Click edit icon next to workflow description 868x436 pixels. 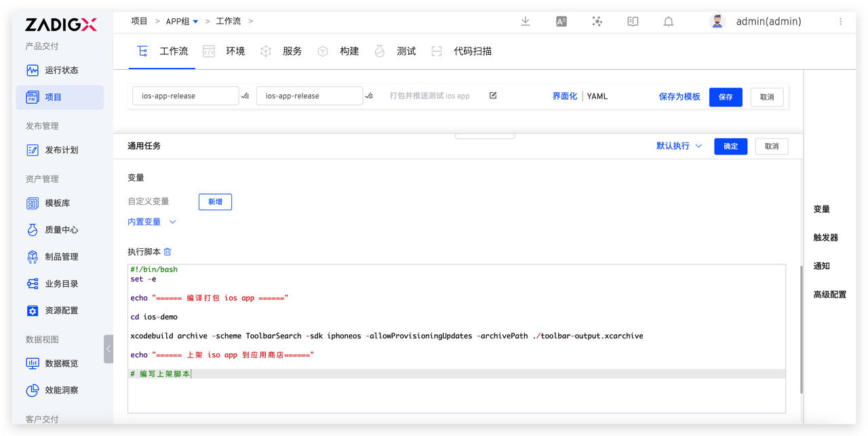click(x=493, y=96)
